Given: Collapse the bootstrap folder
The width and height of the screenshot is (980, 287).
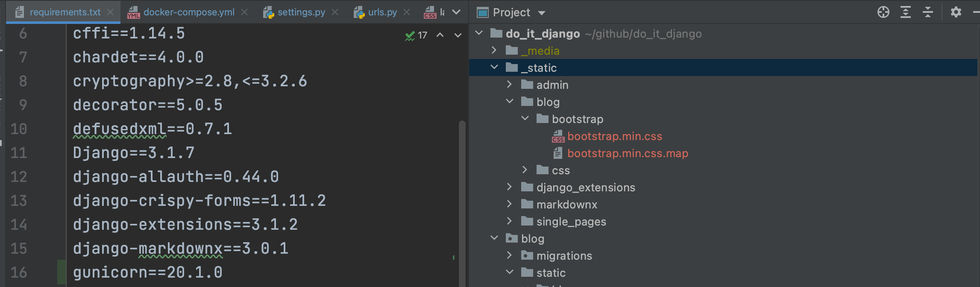Looking at the screenshot, I should [525, 119].
